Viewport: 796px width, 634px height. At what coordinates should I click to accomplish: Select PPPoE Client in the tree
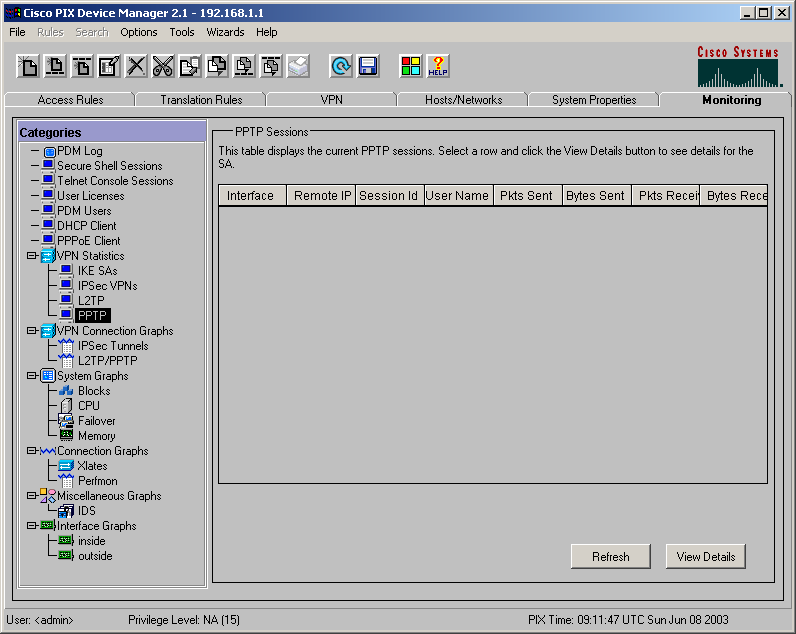click(x=88, y=241)
